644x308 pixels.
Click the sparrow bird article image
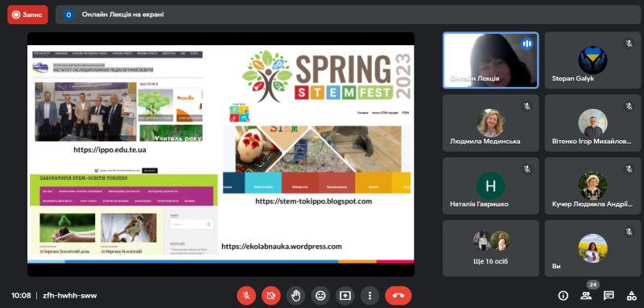(x=129, y=228)
